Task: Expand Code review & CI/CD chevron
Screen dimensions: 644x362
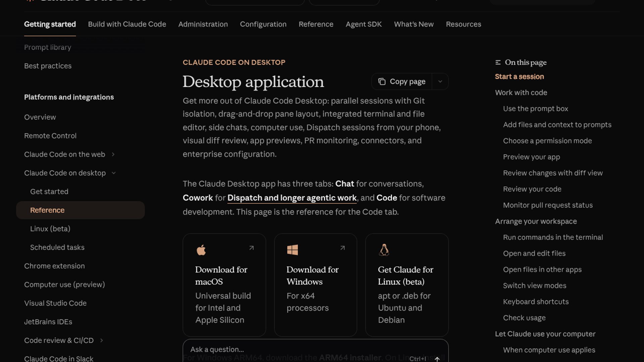Action: 102,341
